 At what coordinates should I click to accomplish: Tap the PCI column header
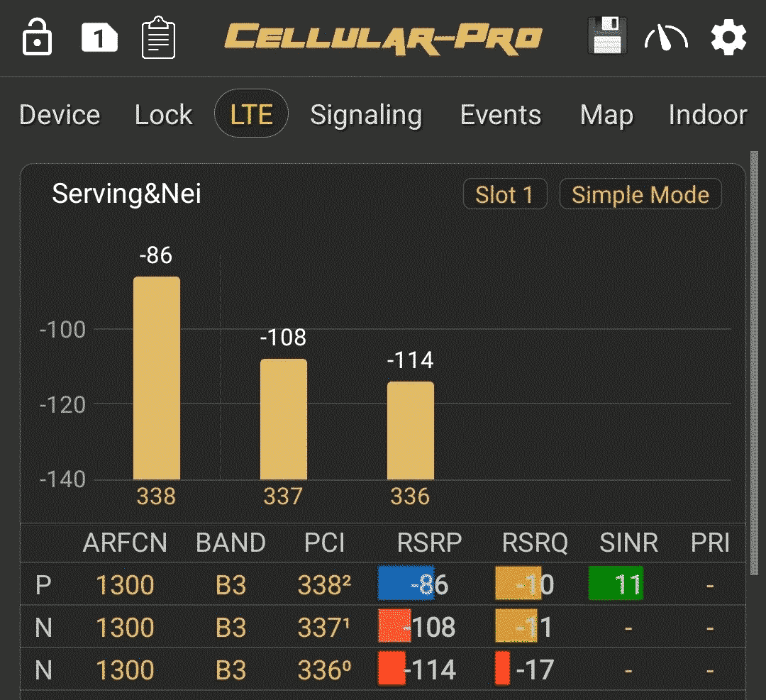(x=324, y=543)
